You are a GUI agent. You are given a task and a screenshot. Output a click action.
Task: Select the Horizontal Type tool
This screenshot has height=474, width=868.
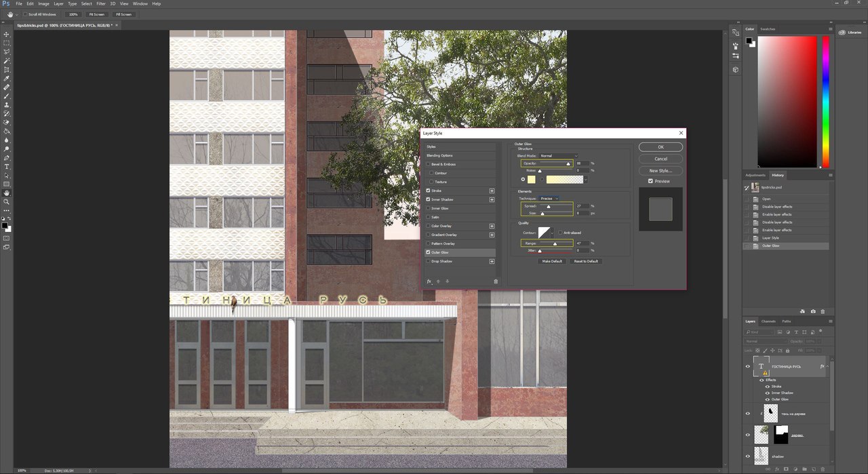[7, 166]
